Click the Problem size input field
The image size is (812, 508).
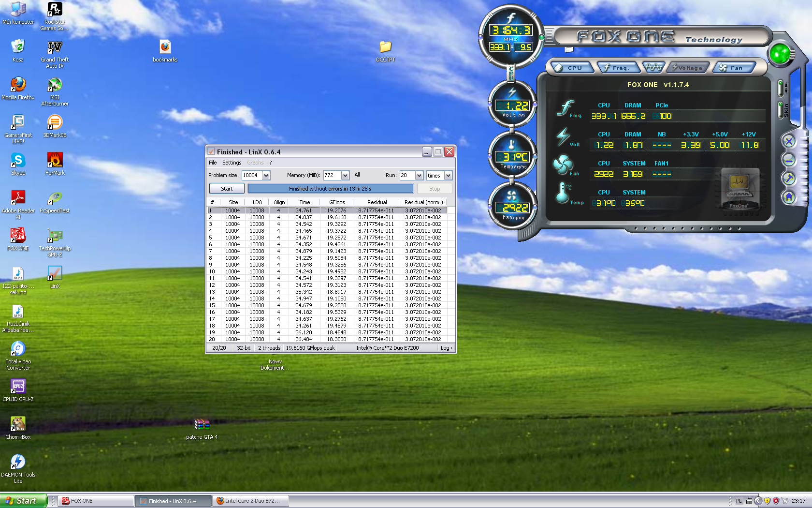coord(252,176)
